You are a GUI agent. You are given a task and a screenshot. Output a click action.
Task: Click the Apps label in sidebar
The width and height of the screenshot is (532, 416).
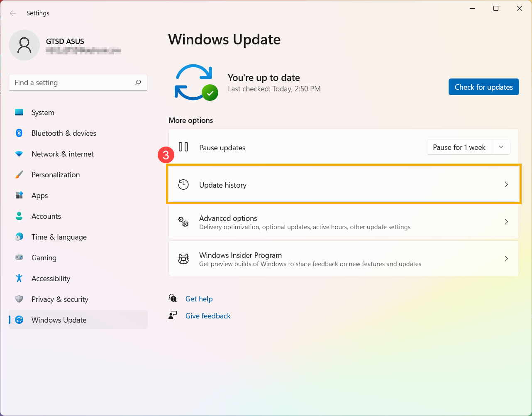pos(40,196)
